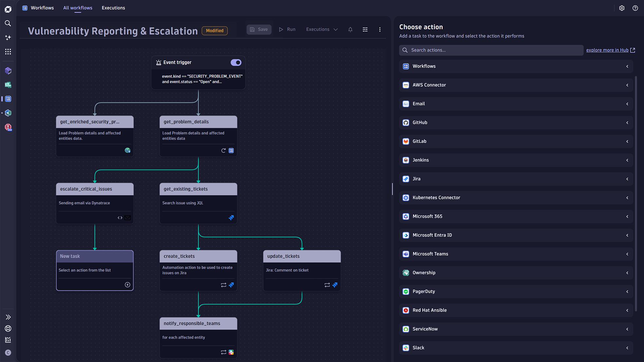This screenshot has height=362, width=644.
Task: Open the apps grid launcher icon
Action: click(8, 52)
